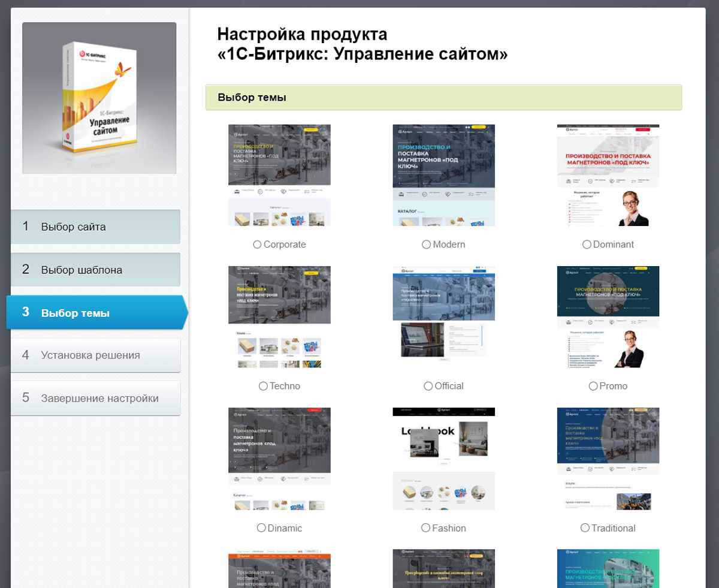Viewport: 719px width, 588px height.
Task: Choose the Promo theme radio option
Action: coord(593,386)
